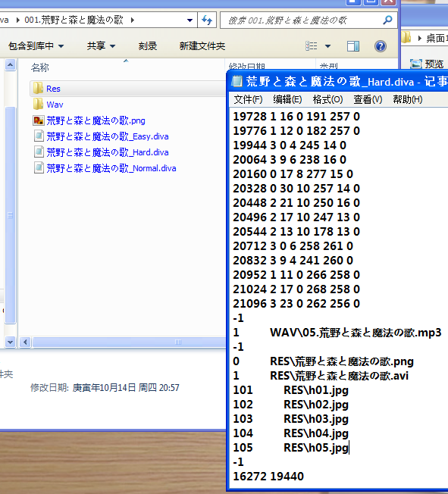Image resolution: width=448 pixels, height=494 pixels.
Task: Click Notepad line '19944 3 0 4 245 14 0'
Action: point(290,145)
